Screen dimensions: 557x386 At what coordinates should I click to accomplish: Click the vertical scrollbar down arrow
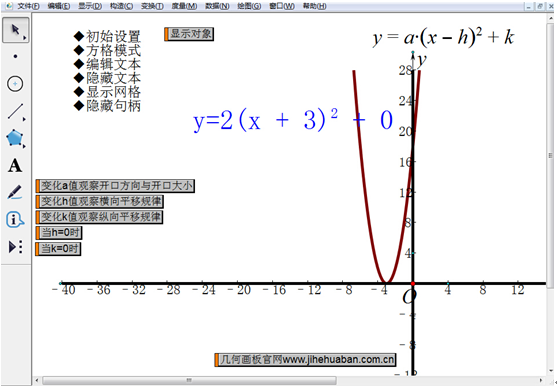coord(550,371)
